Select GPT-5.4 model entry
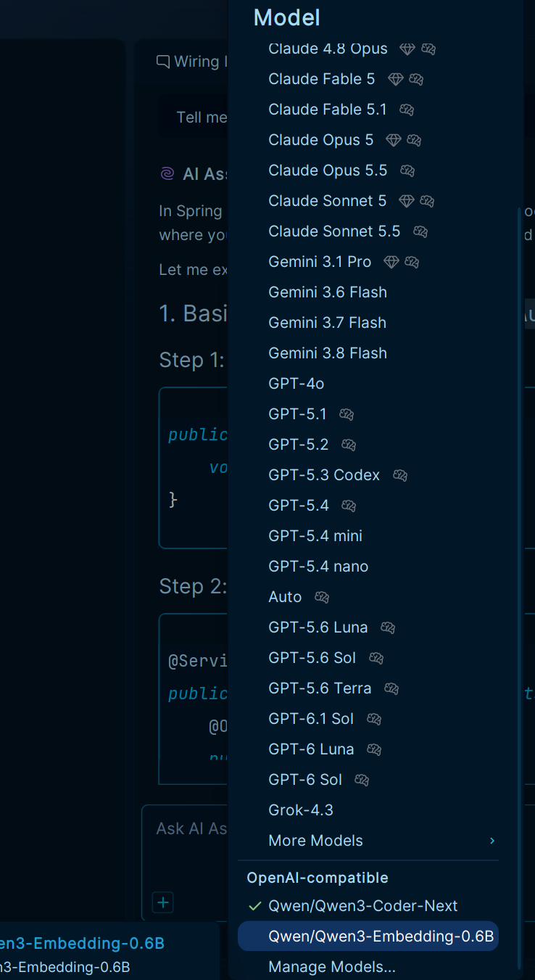Viewport: 535px width, 980px height. (368, 506)
